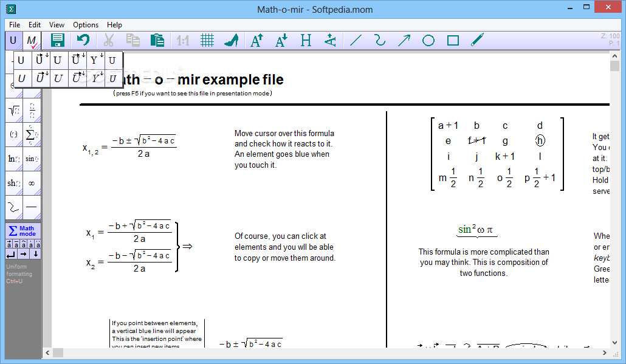Insert parentheses template from toolbox
The width and height of the screenshot is (626, 364).
click(14, 134)
